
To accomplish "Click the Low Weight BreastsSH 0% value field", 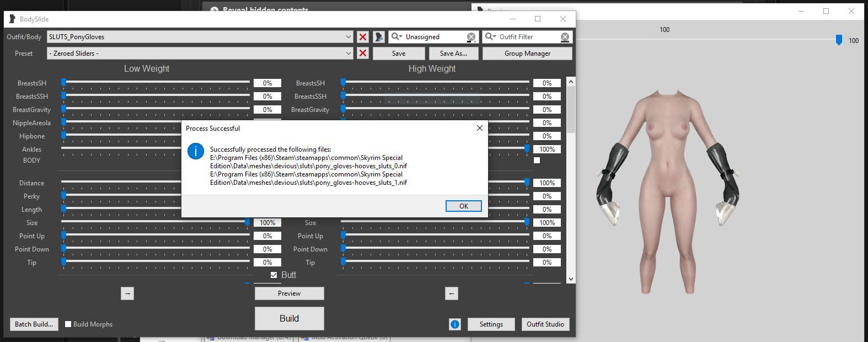I will [x=267, y=83].
